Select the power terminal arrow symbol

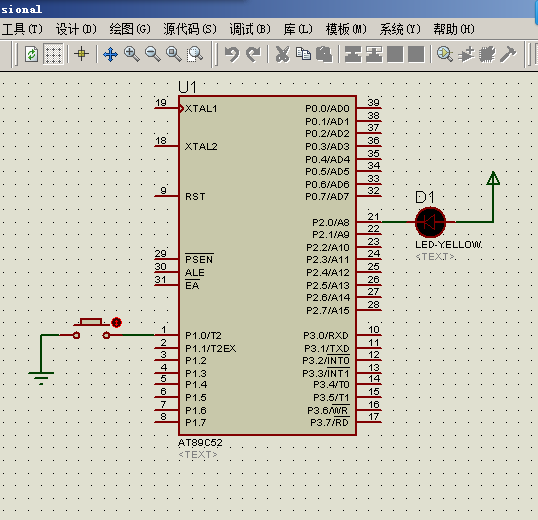[493, 178]
